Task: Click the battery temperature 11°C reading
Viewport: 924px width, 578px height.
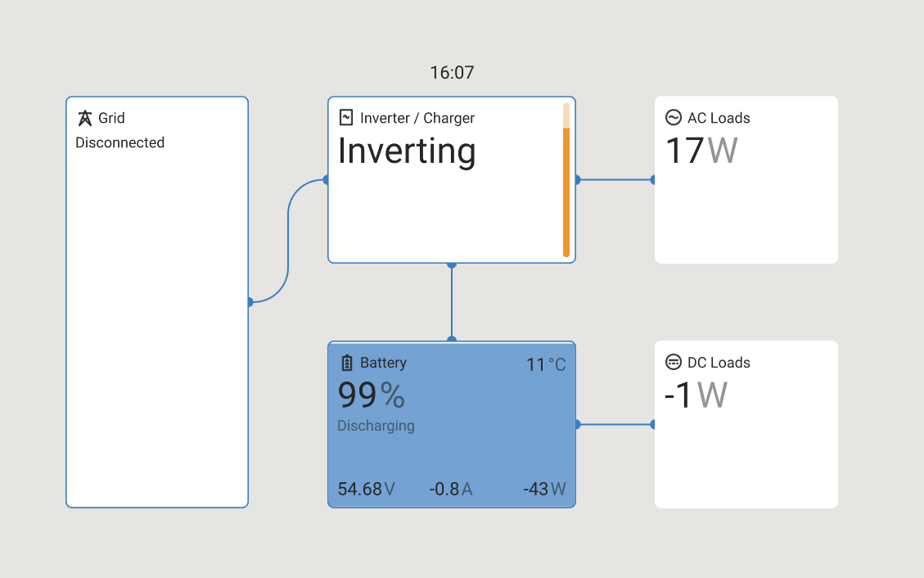Action: click(x=545, y=364)
